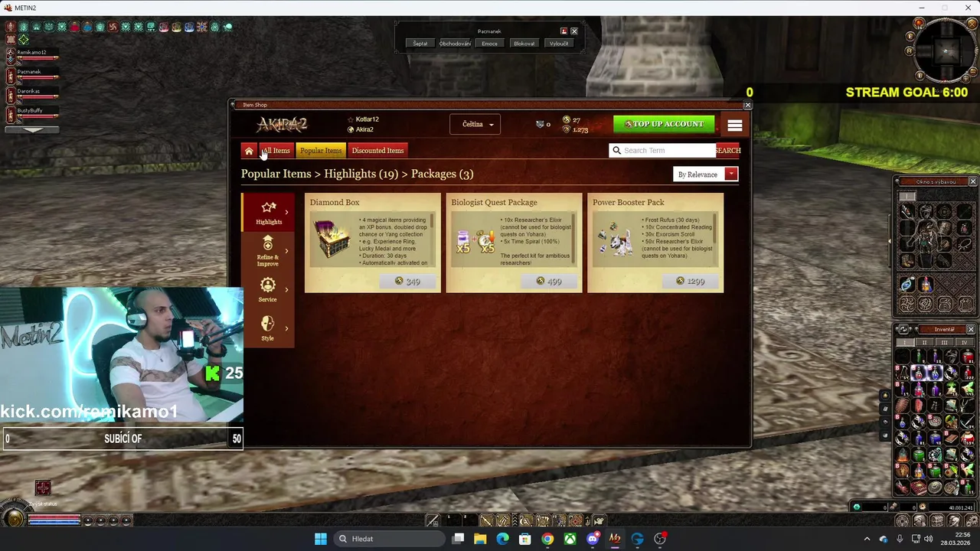Close the Item Shop window

(x=748, y=105)
